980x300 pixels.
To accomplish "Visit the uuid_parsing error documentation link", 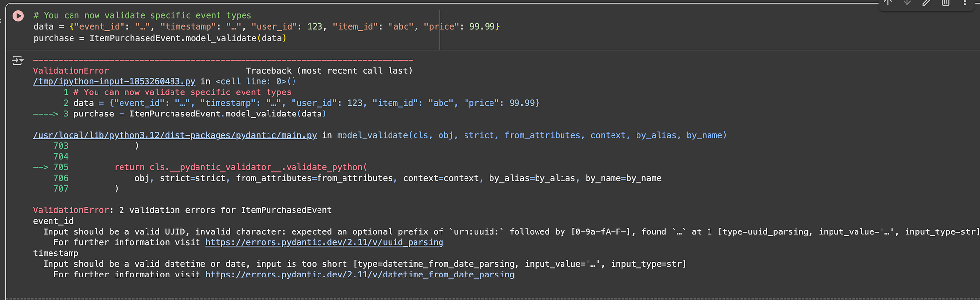I will tap(324, 242).
